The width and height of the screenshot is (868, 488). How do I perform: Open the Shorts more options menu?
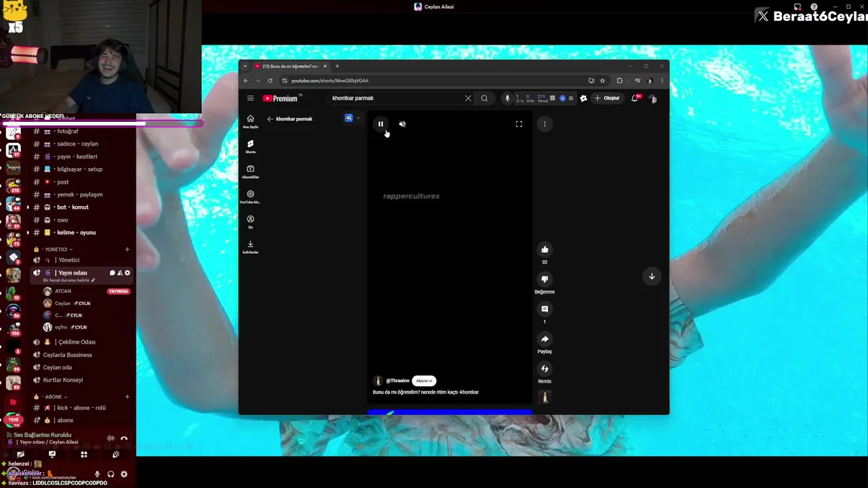tap(545, 124)
